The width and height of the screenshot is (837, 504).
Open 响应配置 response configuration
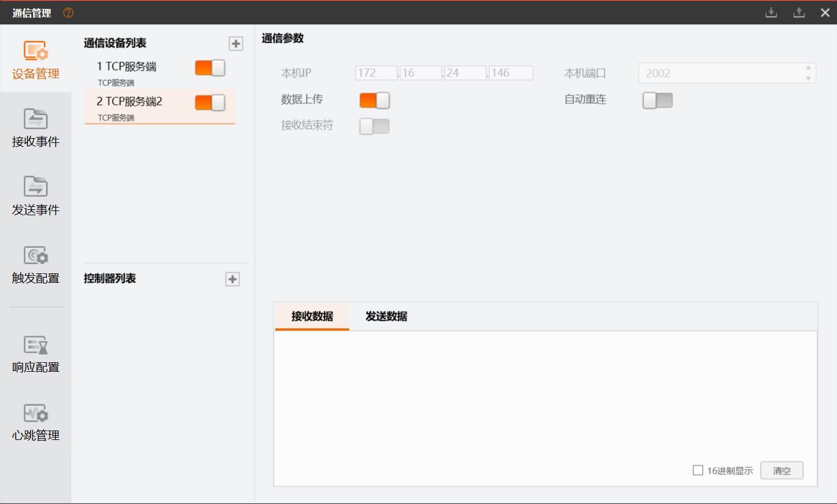coord(36,354)
